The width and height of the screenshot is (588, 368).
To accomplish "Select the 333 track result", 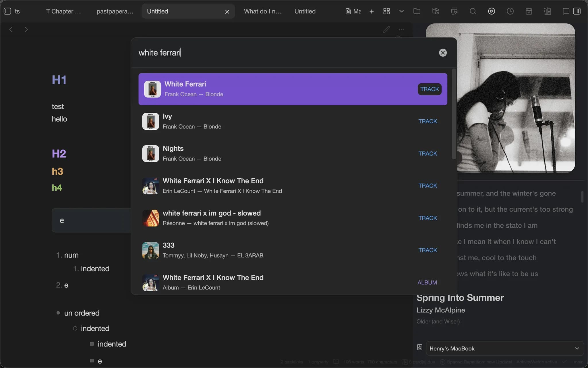I will point(293,250).
